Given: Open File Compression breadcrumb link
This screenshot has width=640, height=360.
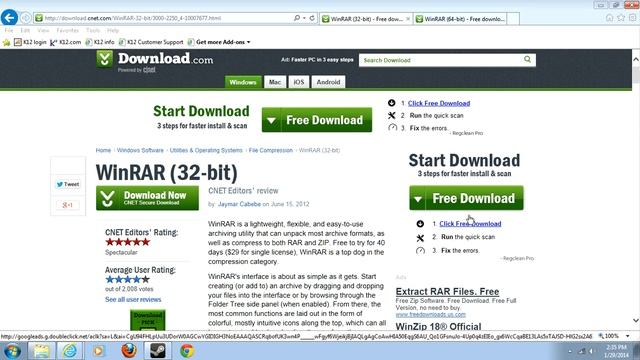Looking at the screenshot, I should (x=271, y=150).
